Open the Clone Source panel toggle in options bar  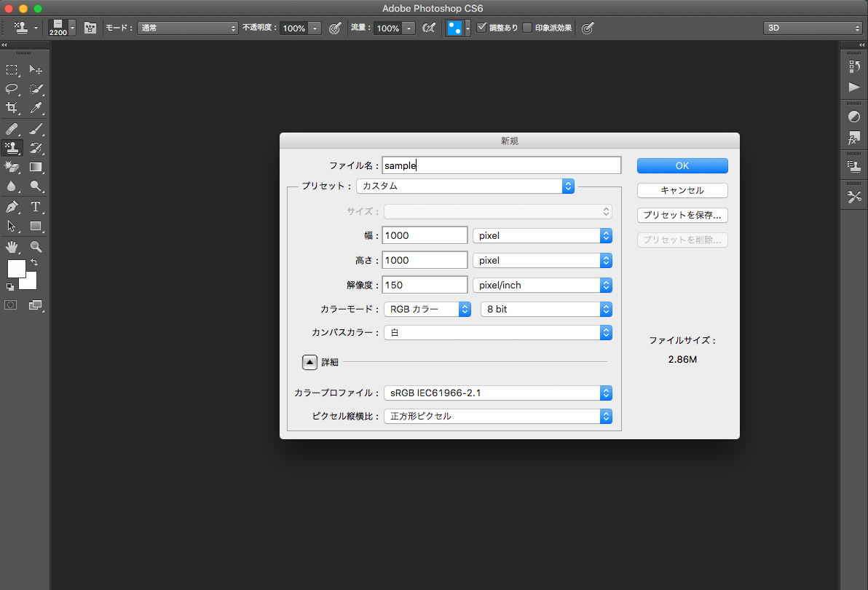coord(90,28)
